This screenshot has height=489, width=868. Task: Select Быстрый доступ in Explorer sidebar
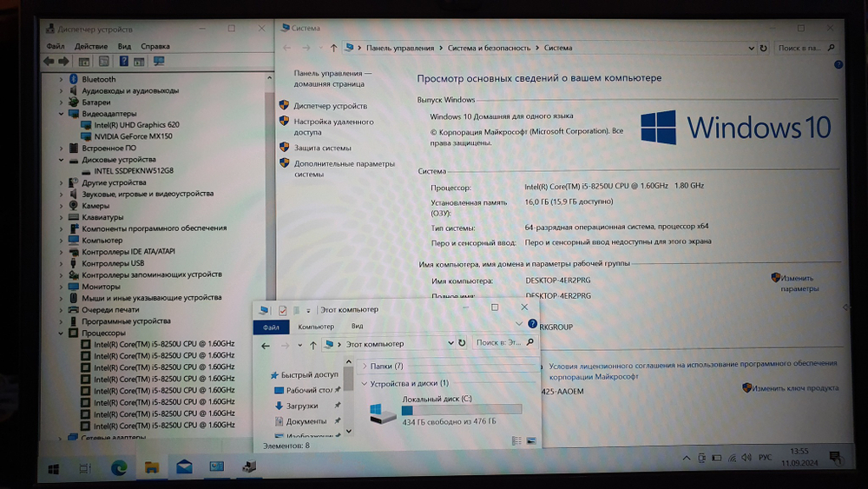point(309,375)
